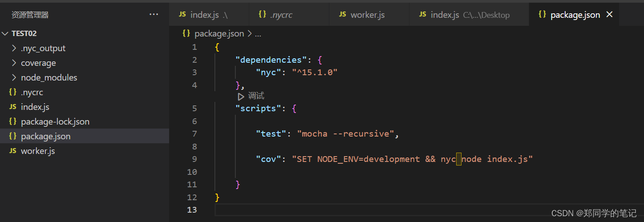644x222 pixels.
Task: Click the debug play triangle icon above scripts
Action: click(x=241, y=96)
